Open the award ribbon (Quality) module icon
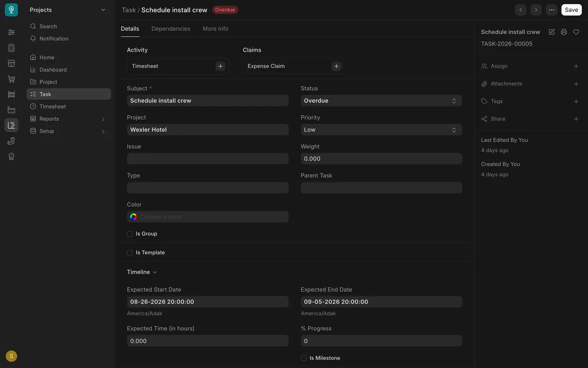The height and width of the screenshot is (368, 588). pyautogui.click(x=11, y=156)
